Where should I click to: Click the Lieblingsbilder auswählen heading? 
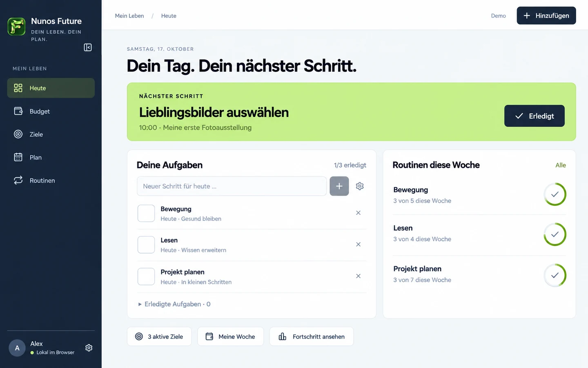[214, 112]
